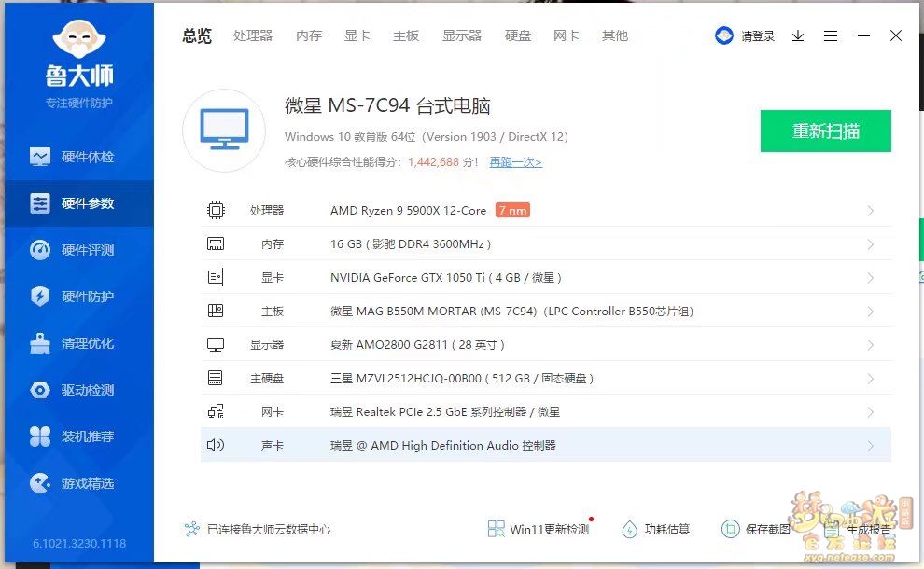Click Win11更新检测 label

(549, 529)
